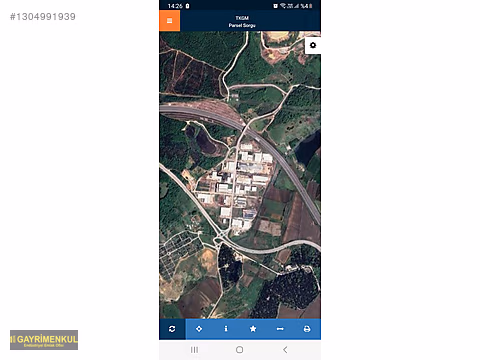This screenshot has height=360, width=480.
Task: Click the 14:26 clock in status bar
Action: (175, 6)
